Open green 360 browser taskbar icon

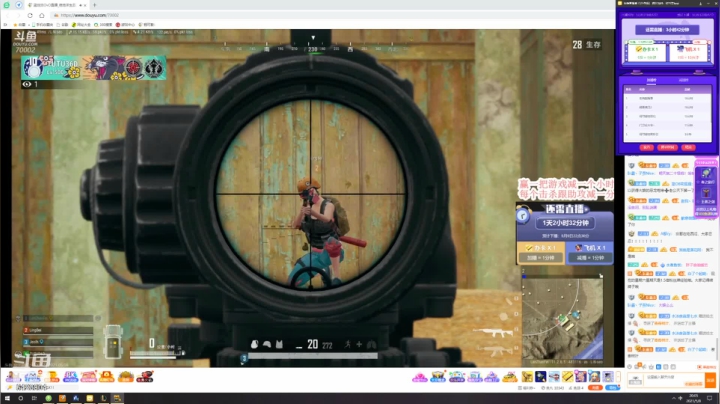tap(48, 398)
